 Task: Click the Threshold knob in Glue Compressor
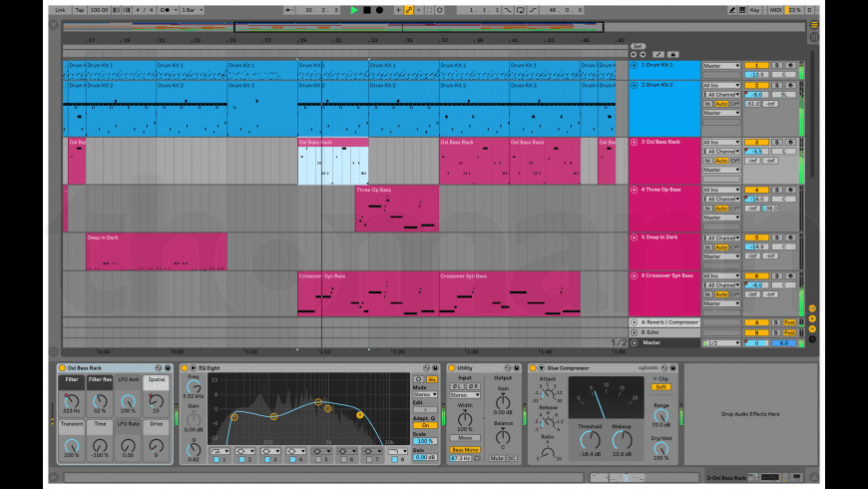coord(590,440)
